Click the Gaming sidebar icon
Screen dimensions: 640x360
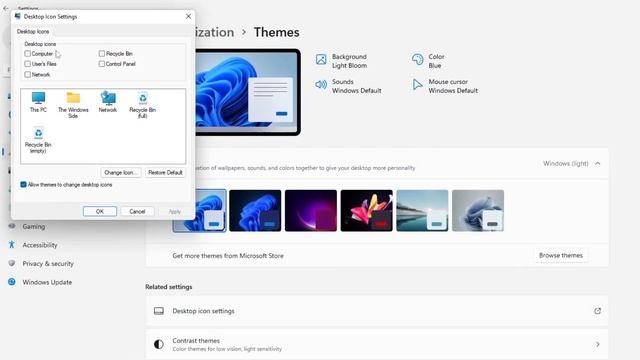pos(12,226)
